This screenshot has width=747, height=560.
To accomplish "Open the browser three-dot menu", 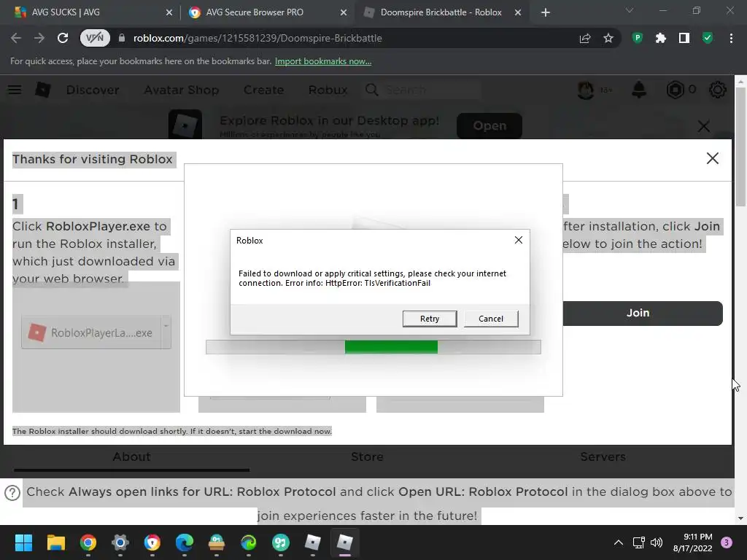I will click(731, 38).
